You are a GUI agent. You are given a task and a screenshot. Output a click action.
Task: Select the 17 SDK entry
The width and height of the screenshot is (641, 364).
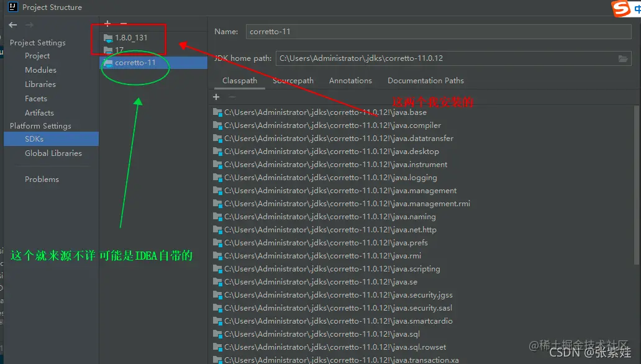pos(153,50)
